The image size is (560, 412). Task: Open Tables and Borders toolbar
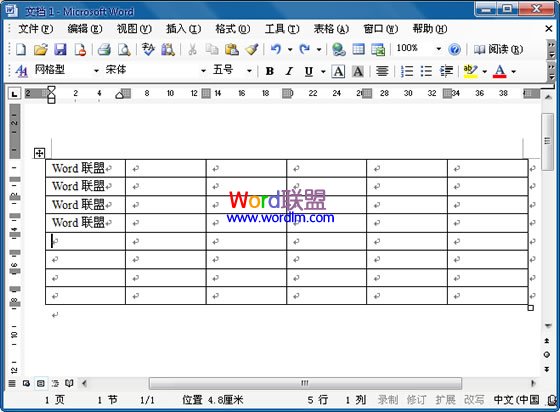(358, 49)
